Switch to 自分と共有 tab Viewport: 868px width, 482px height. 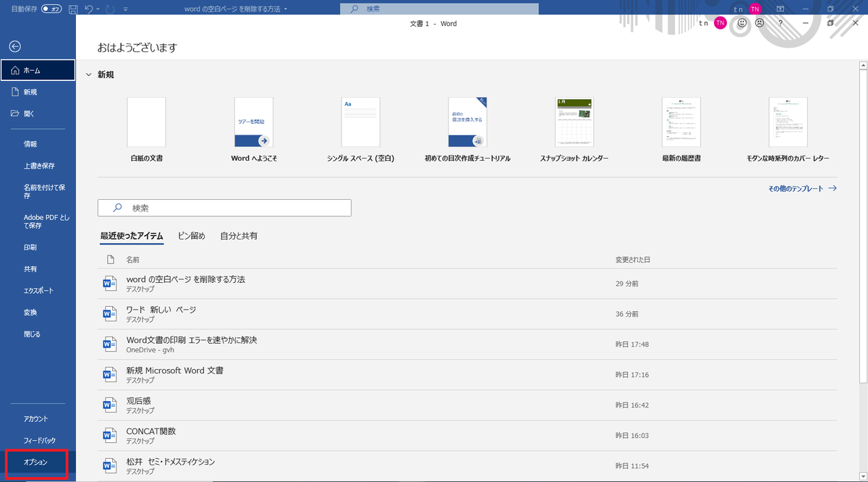pyautogui.click(x=239, y=236)
